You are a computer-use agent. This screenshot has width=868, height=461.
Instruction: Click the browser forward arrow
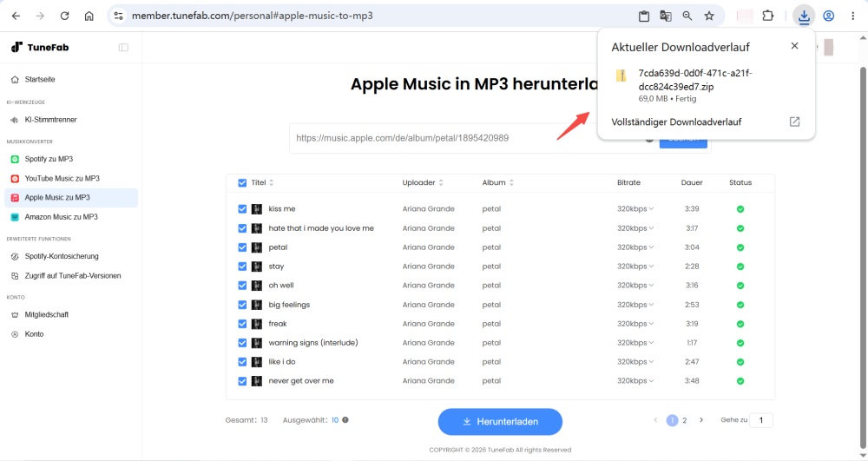click(x=40, y=16)
